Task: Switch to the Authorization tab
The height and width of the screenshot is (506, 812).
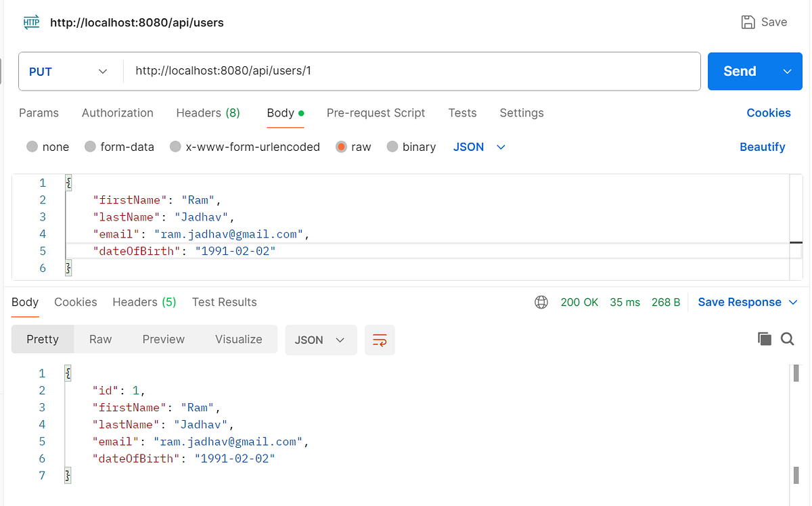Action: pos(118,113)
